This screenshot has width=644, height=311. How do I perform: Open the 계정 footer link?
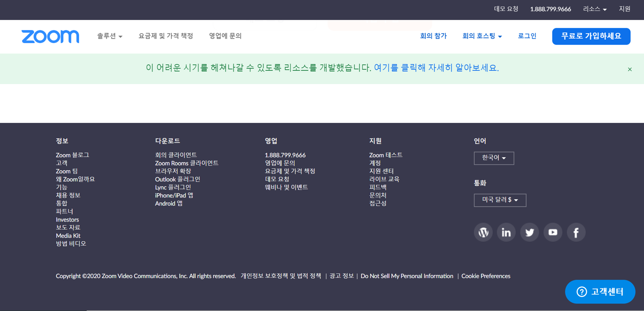coord(375,163)
